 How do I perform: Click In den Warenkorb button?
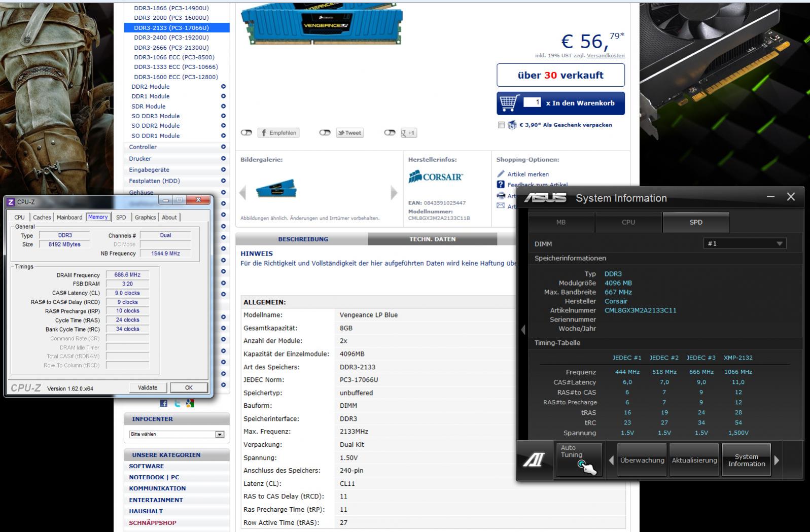click(560, 103)
